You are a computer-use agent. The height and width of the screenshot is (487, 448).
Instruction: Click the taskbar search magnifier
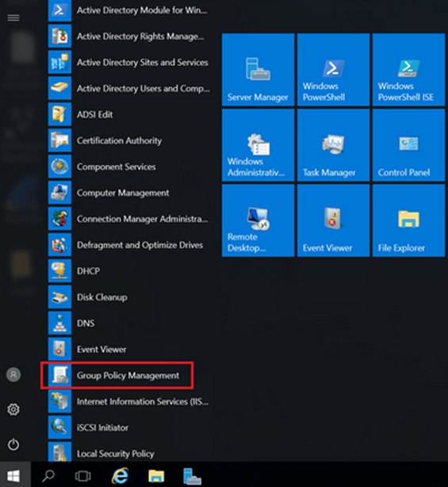click(x=48, y=475)
